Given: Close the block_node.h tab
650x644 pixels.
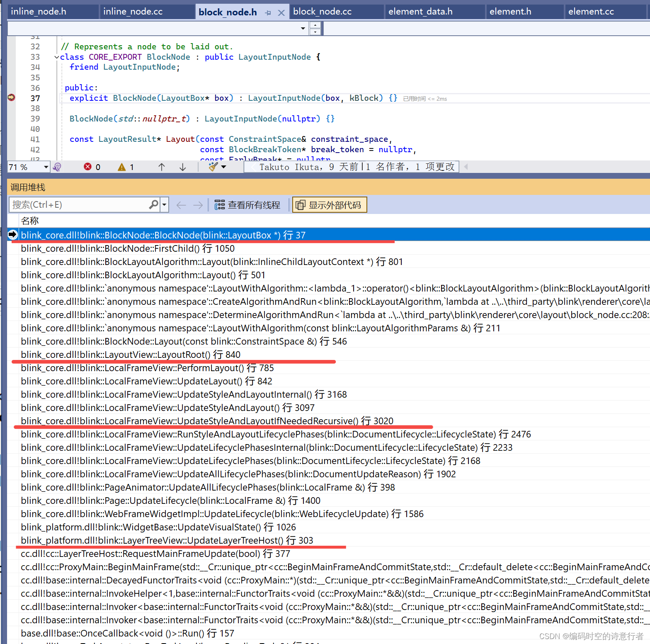Looking at the screenshot, I should tap(281, 13).
